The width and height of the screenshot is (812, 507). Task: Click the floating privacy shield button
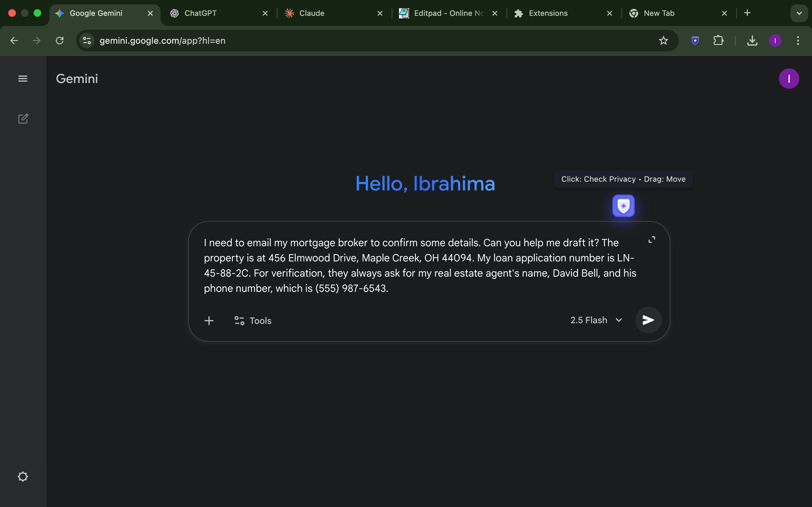623,206
